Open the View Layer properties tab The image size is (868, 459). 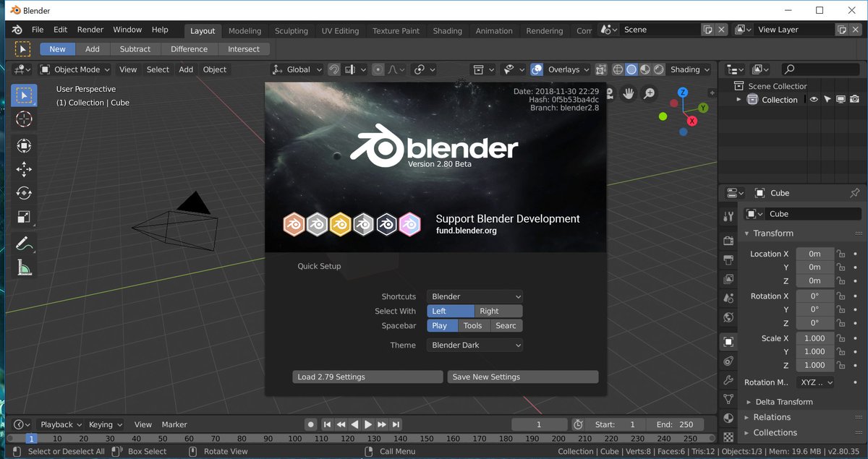[x=728, y=279]
